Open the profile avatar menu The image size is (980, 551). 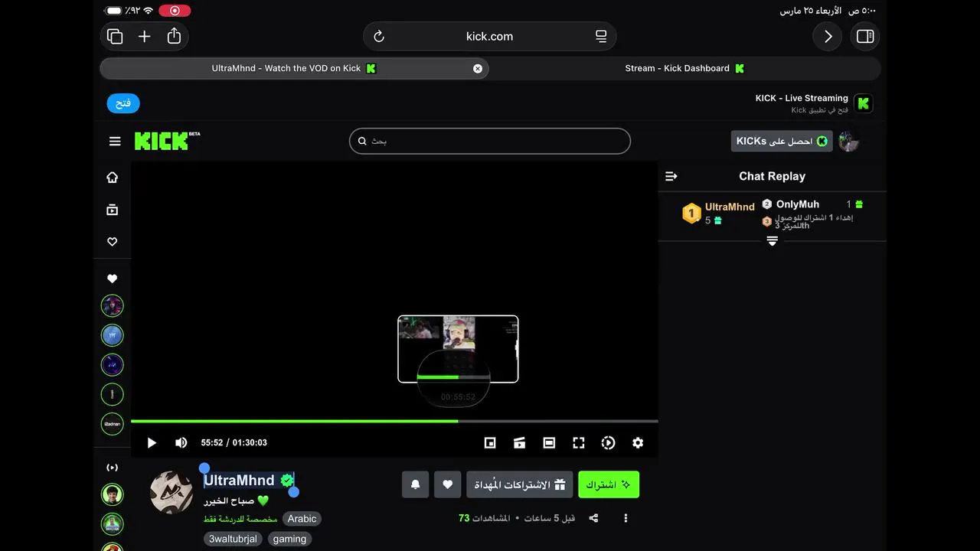(848, 141)
